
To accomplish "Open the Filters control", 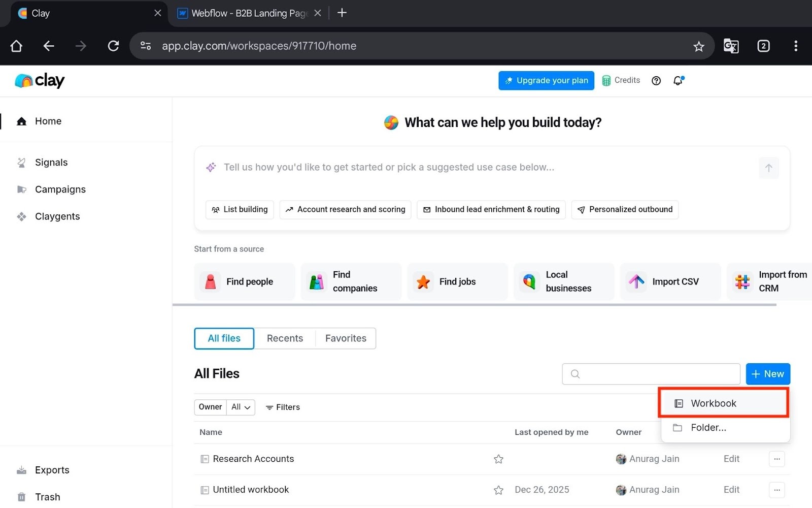I will pyautogui.click(x=283, y=407).
